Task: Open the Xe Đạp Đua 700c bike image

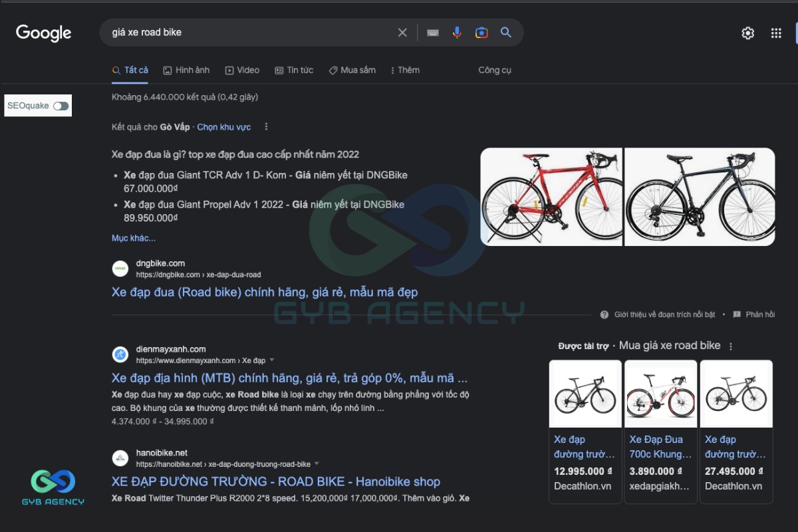Action: click(x=660, y=395)
